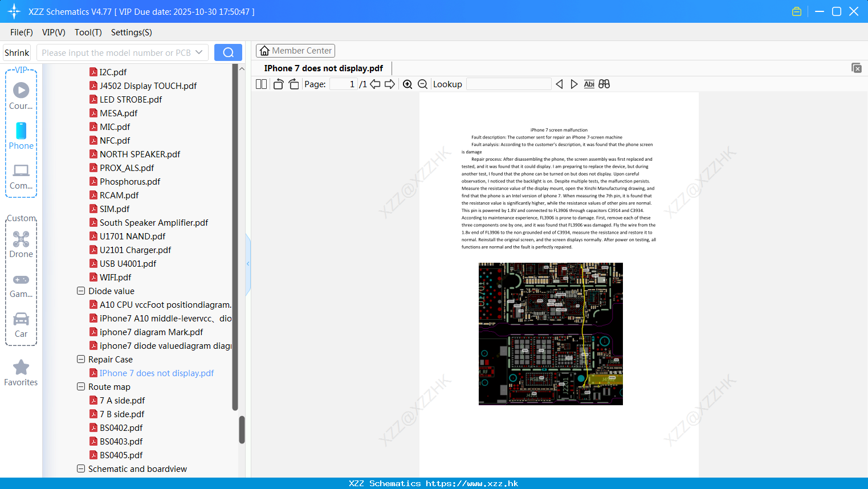Open the Settings(S) menu

(132, 32)
